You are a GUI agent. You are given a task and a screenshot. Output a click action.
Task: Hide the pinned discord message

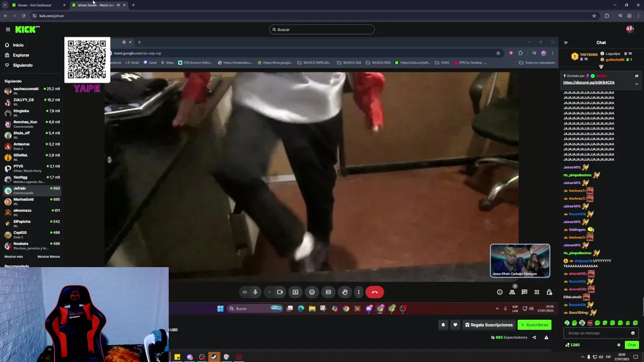(636, 76)
